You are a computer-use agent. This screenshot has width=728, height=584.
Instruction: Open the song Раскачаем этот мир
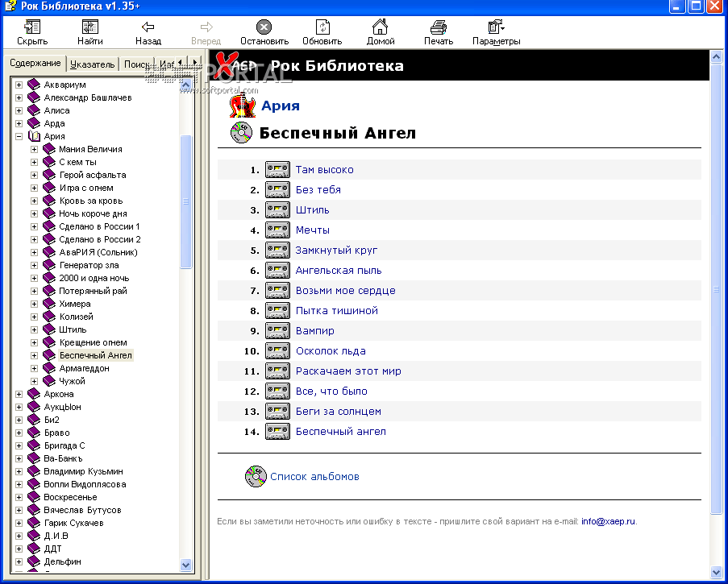pyautogui.click(x=348, y=371)
